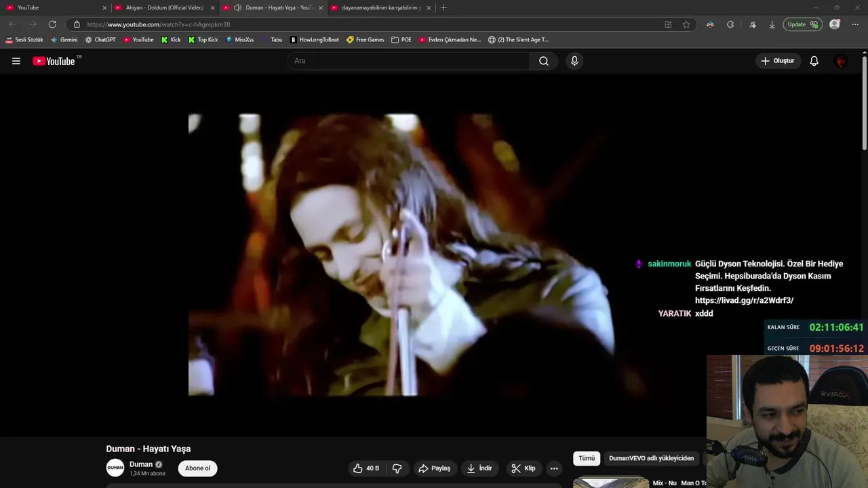Open media control music icon in toolbar
868x488 pixels.
pos(752,24)
